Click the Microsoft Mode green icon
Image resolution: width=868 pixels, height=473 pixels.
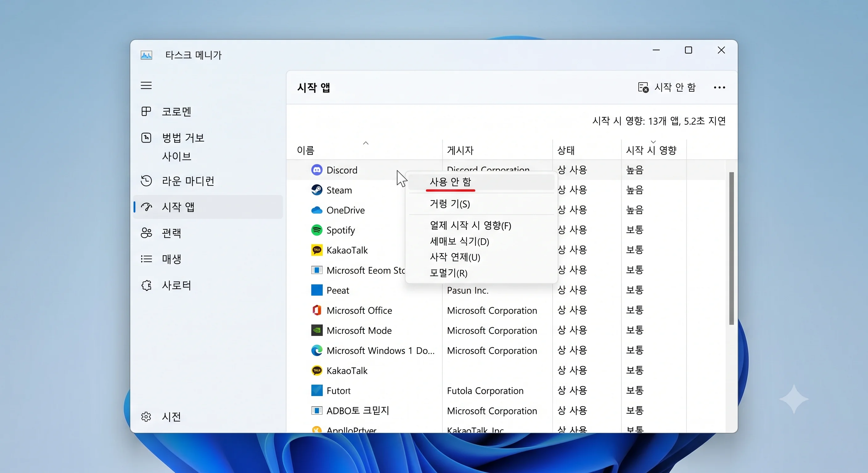[316, 330]
